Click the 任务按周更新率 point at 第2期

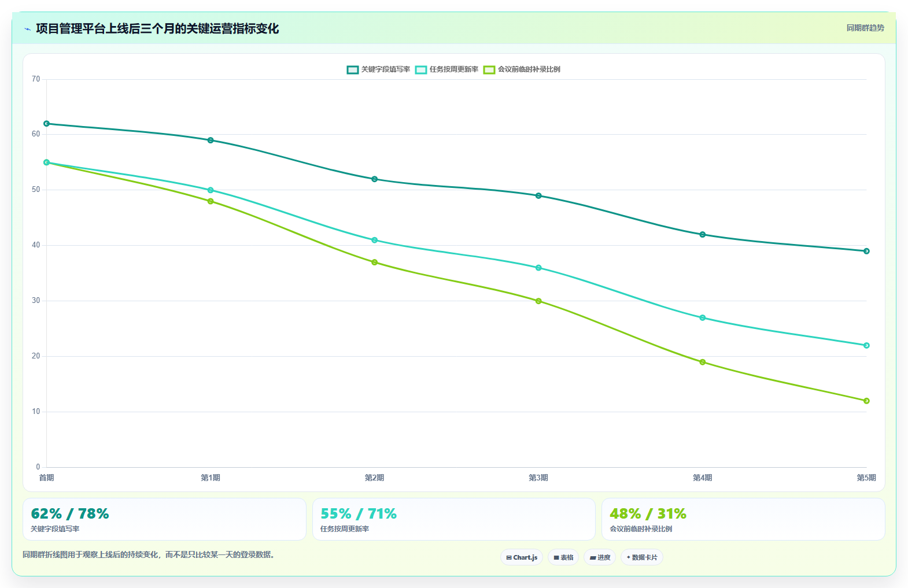[375, 240]
